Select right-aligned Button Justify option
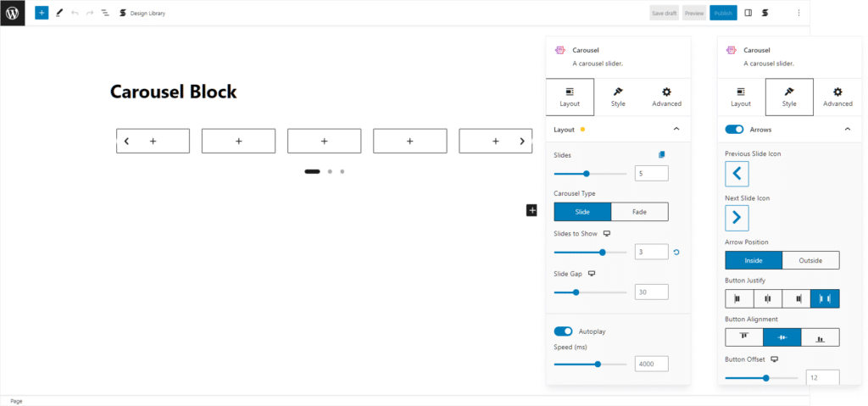Viewport: 868px width, 406px height. tap(796, 298)
